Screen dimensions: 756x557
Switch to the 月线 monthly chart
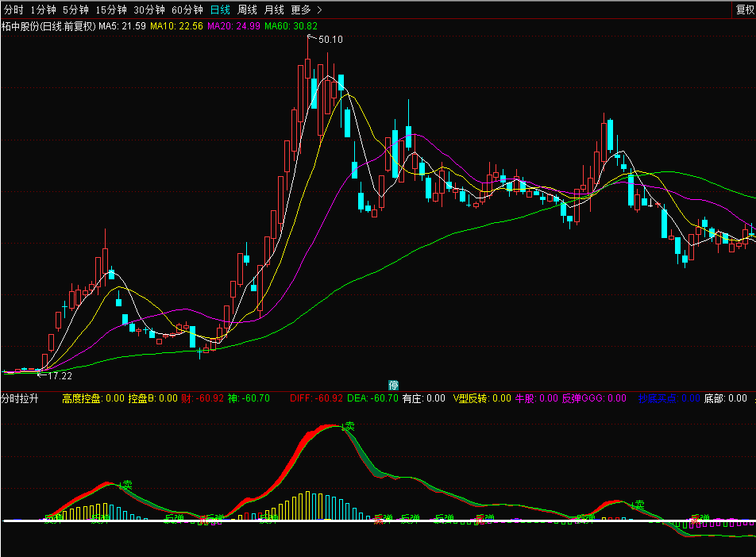pos(274,10)
